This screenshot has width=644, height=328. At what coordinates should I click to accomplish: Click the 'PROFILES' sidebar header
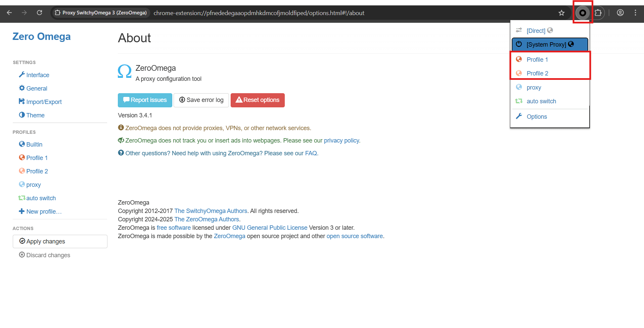tap(24, 132)
